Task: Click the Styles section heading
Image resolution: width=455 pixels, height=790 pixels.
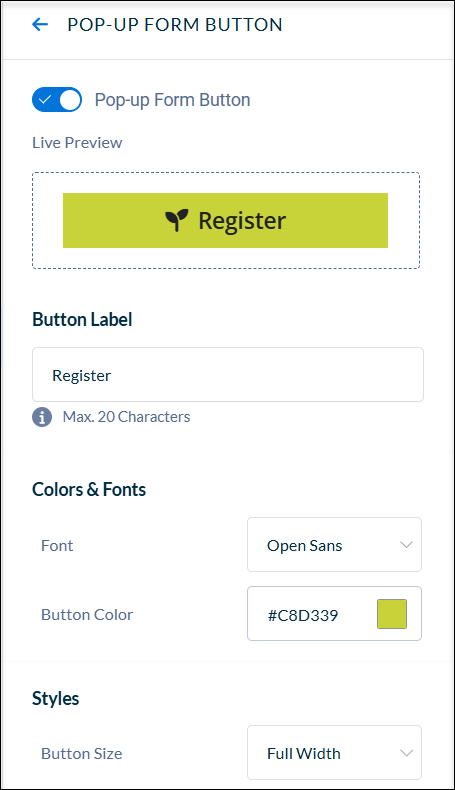Action: [x=55, y=698]
